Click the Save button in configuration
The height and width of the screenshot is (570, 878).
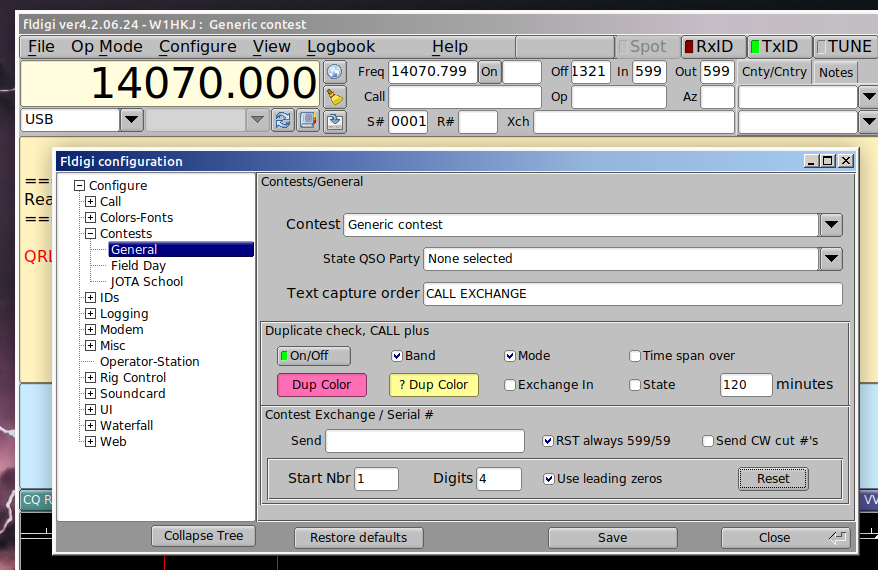(612, 538)
